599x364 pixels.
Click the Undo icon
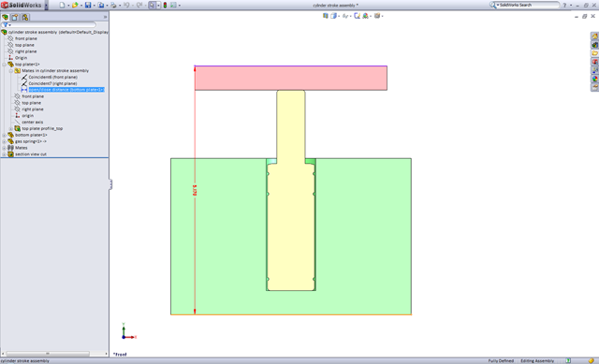point(126,5)
